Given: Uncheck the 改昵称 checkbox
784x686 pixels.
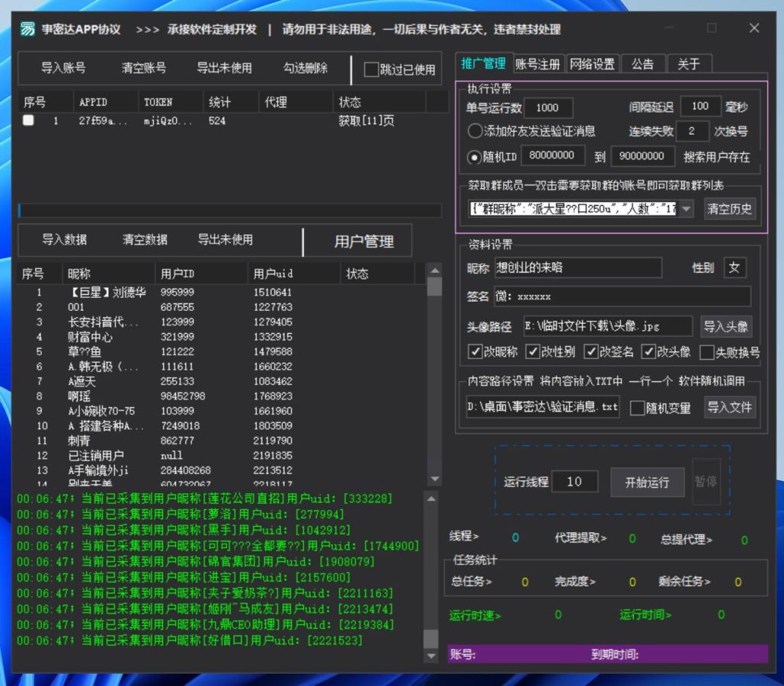Looking at the screenshot, I should tap(475, 352).
